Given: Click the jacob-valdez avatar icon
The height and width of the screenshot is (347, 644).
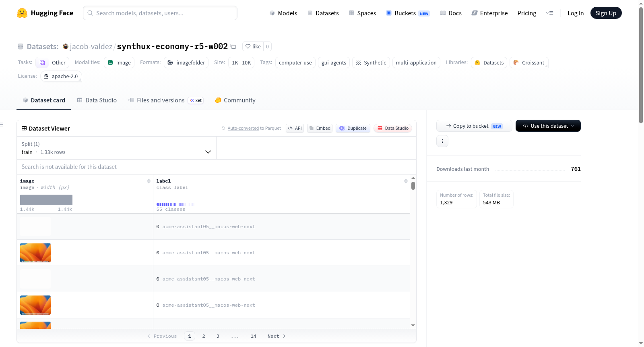Looking at the screenshot, I should (66, 46).
